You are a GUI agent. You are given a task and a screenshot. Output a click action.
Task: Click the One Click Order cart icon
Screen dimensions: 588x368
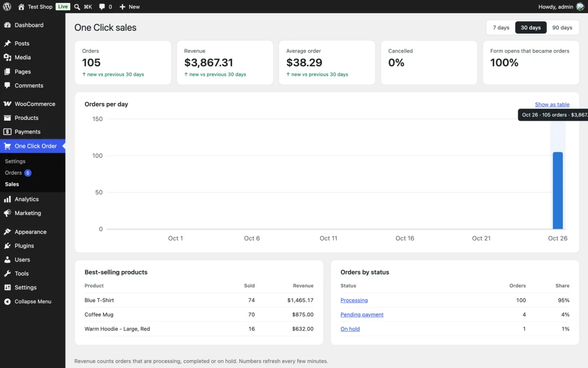7,146
